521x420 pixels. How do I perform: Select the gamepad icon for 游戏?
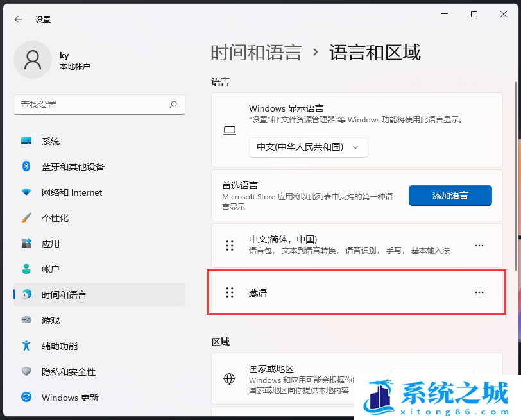tap(26, 320)
